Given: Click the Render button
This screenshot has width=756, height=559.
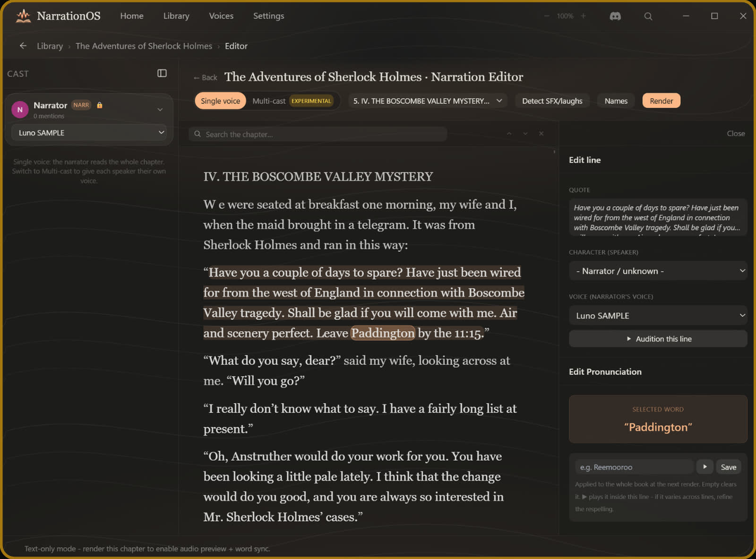Looking at the screenshot, I should 661,101.
